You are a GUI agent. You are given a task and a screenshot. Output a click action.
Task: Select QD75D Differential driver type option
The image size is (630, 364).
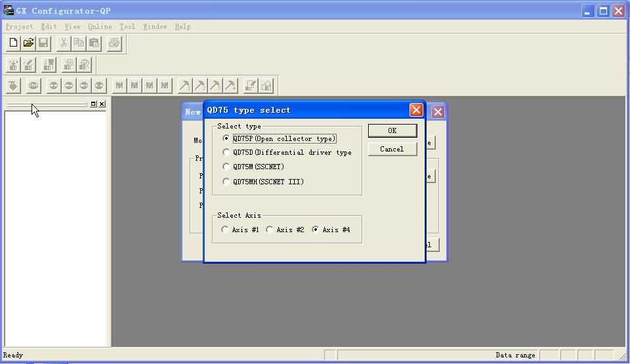coord(226,152)
